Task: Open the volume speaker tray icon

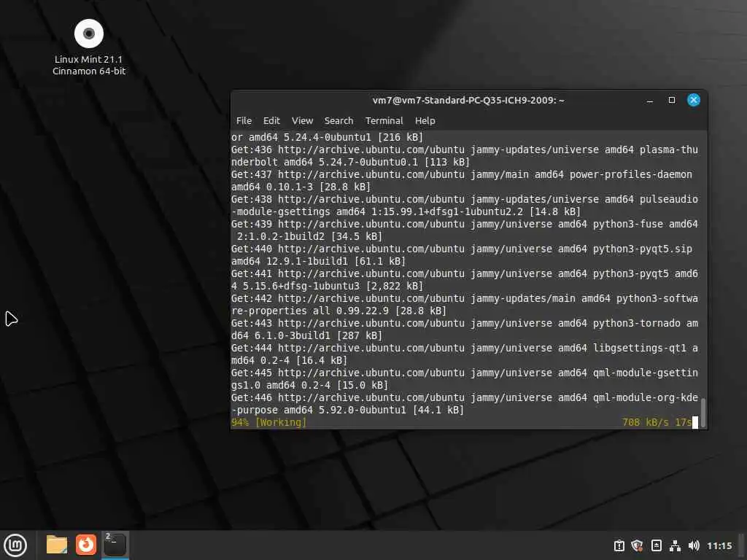Action: [694, 545]
